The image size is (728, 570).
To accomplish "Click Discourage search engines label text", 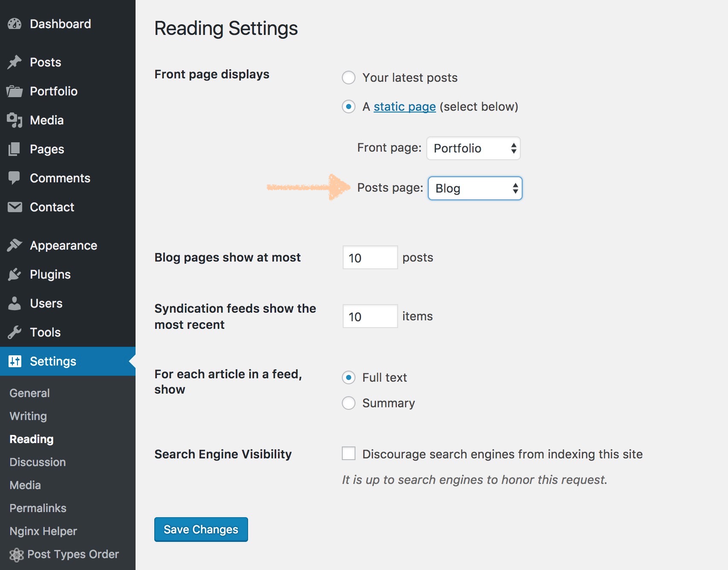I will tap(503, 454).
